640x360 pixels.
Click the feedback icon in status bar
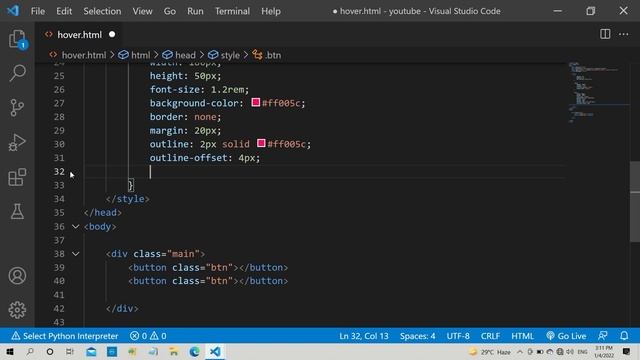pyautogui.click(x=602, y=336)
